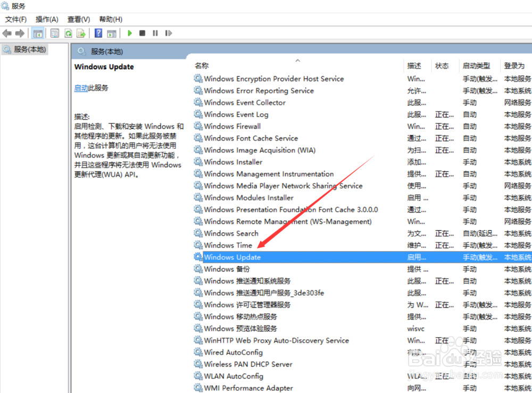Restart the service with the restart icon
The height and width of the screenshot is (393, 532).
pyautogui.click(x=168, y=33)
